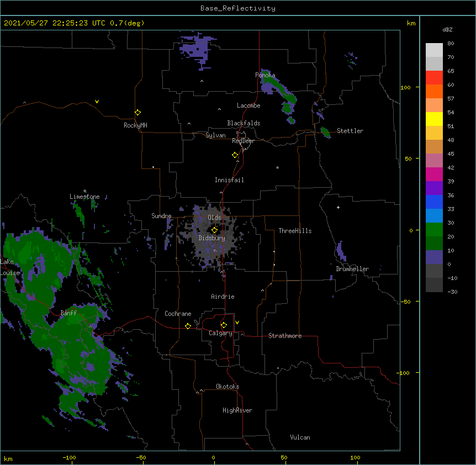
Task: Click the HighRiver label
Action: [237, 410]
